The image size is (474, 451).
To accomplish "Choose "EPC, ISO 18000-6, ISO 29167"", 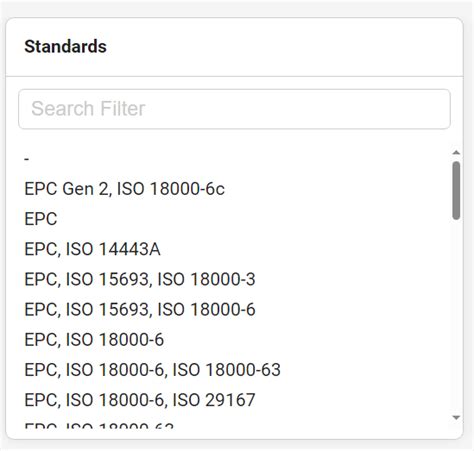I will pos(235,400).
